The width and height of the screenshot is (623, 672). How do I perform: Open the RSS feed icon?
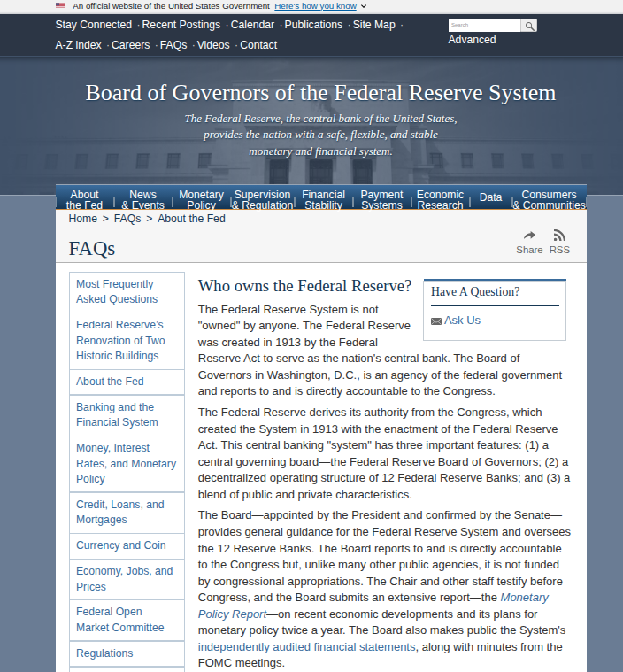[x=559, y=236]
